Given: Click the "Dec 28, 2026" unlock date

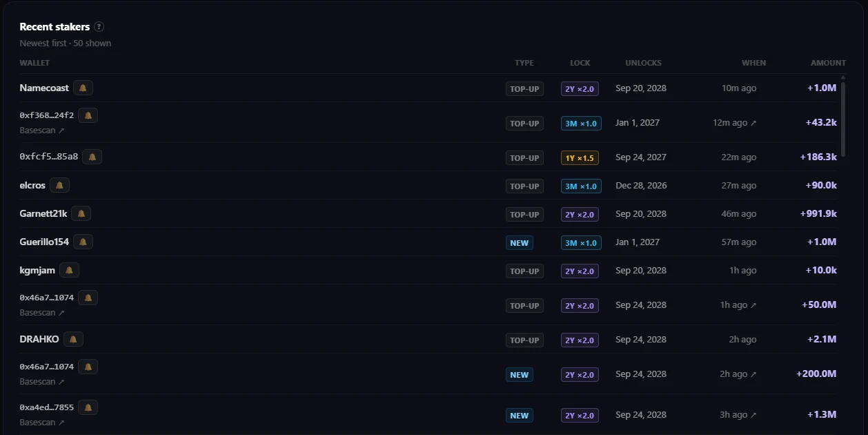Looking at the screenshot, I should tap(641, 186).
